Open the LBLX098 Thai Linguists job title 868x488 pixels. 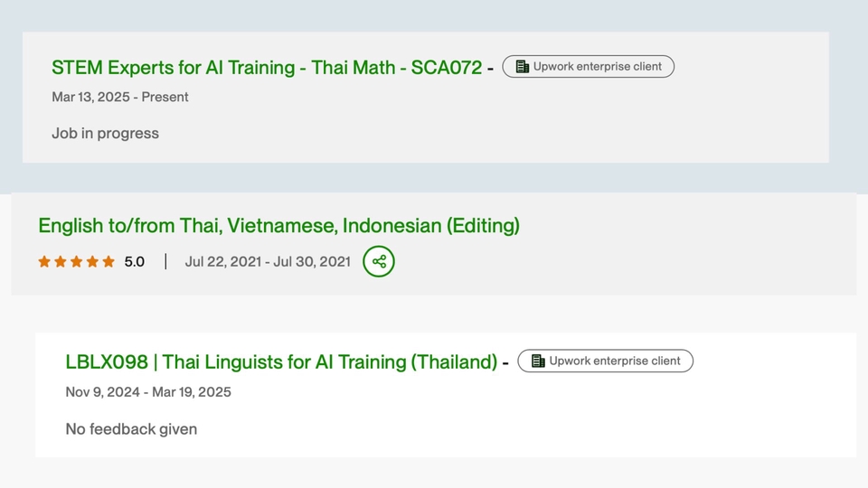click(281, 362)
